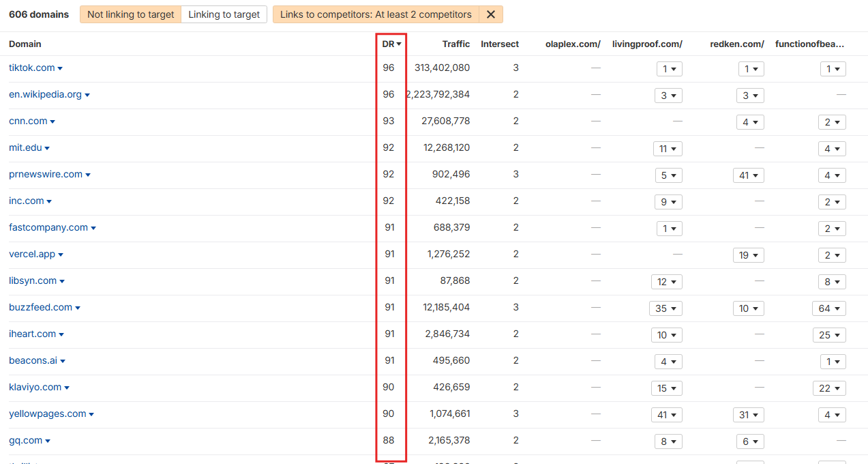
Task: Expand prnewswire.com redken 41 links
Action: click(x=749, y=175)
